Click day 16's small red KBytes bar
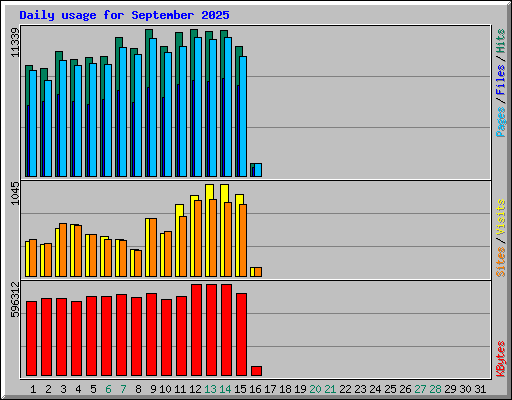 point(256,371)
